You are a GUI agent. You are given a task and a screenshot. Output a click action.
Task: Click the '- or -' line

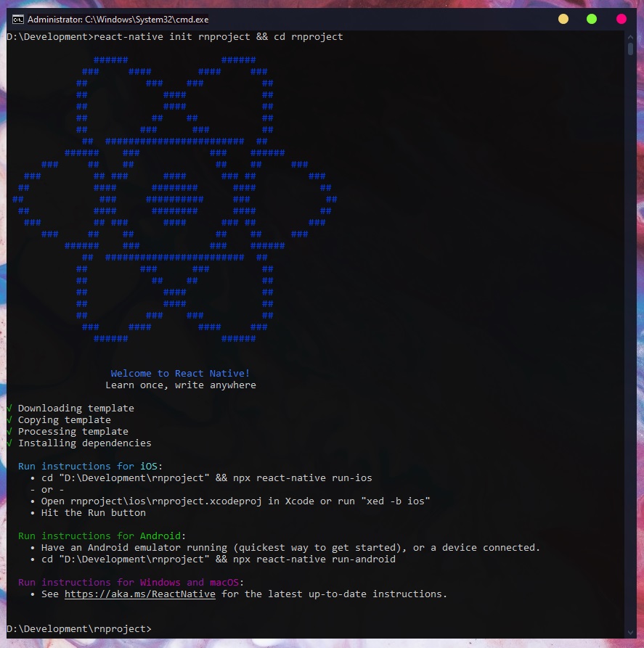[47, 490]
